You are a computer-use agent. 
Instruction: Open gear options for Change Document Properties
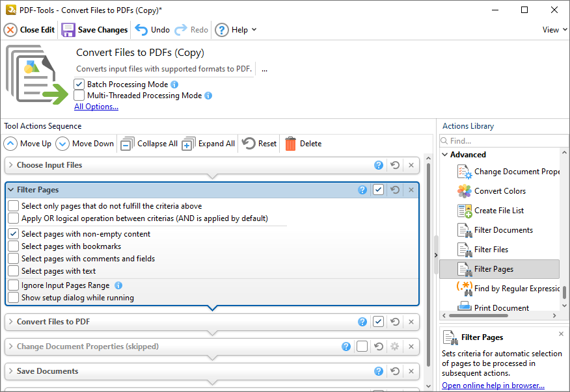pos(395,346)
